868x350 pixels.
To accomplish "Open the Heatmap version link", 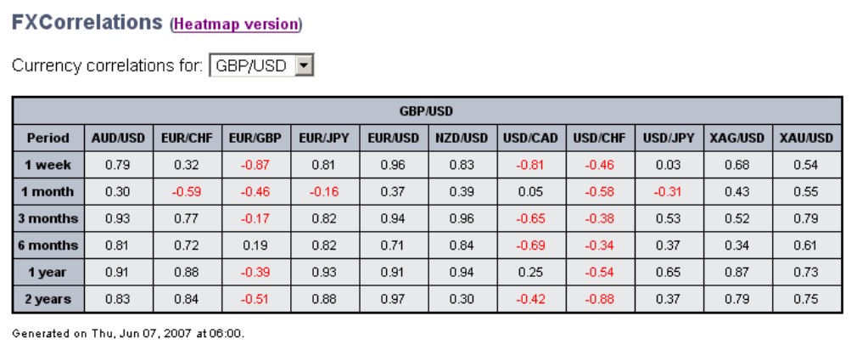I will pyautogui.click(x=237, y=25).
